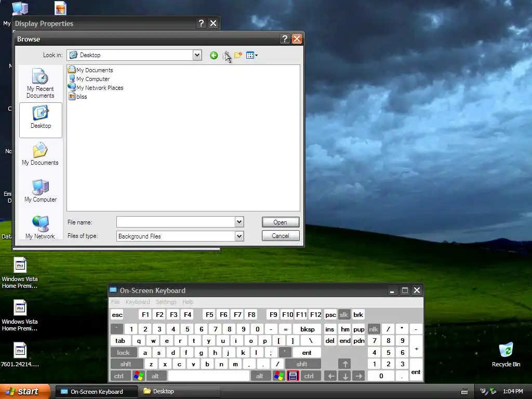Screen dimensions: 532x399
Task: Click the green Back arrow in Browse toolbar
Action: coord(214,55)
